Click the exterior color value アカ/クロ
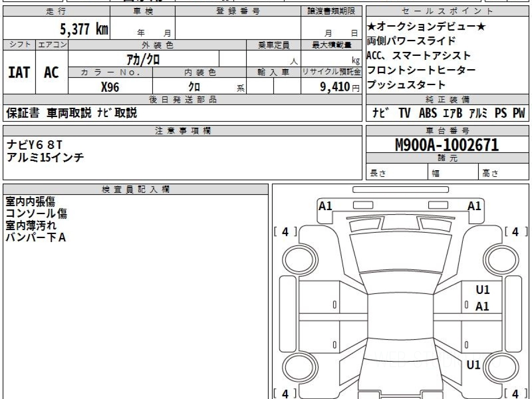The image size is (532, 399). [x=143, y=59]
